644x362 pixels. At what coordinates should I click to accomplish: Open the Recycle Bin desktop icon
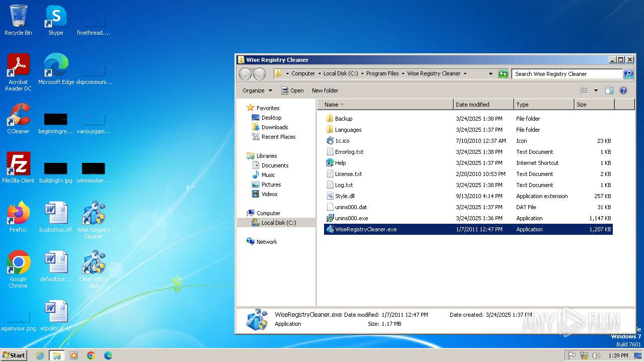tap(18, 20)
